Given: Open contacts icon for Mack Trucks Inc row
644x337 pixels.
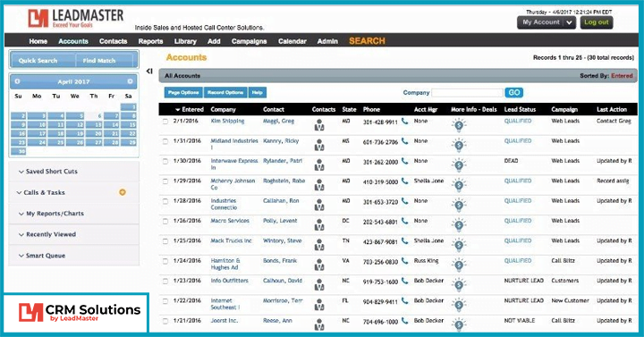Looking at the screenshot, I should 319,245.
